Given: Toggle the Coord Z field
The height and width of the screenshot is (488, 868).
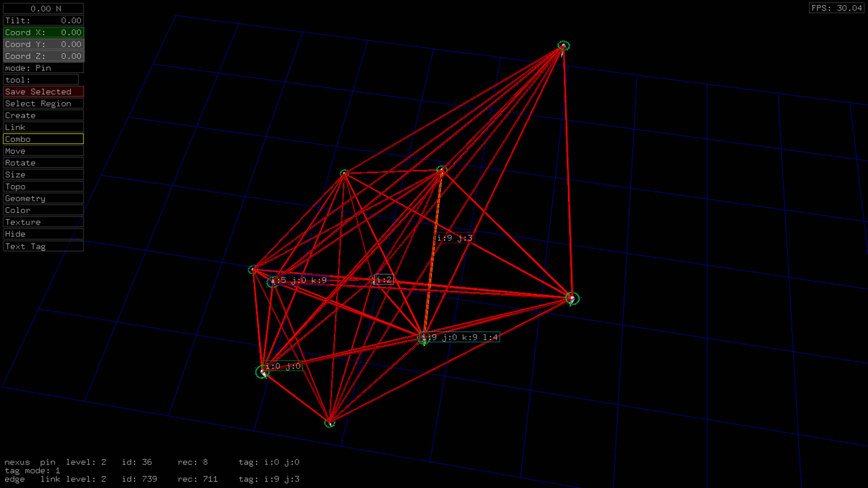Looking at the screenshot, I should (x=43, y=56).
